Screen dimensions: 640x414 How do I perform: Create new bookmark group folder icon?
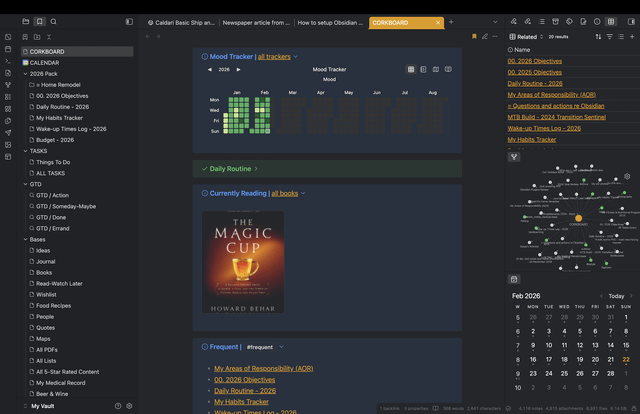pyautogui.click(x=37, y=37)
